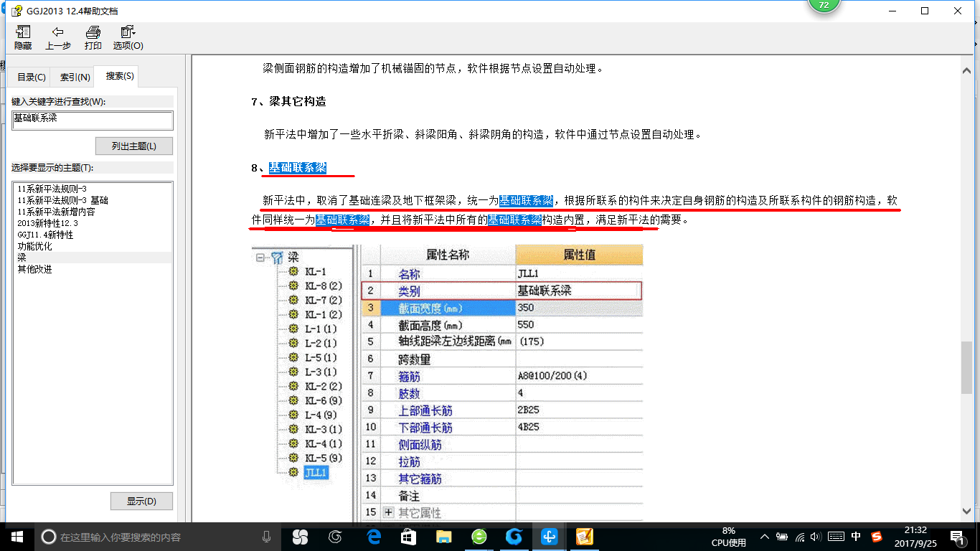This screenshot has height=551, width=980.
Task: Open the grey swirl app in the taskbar
Action: [335, 537]
